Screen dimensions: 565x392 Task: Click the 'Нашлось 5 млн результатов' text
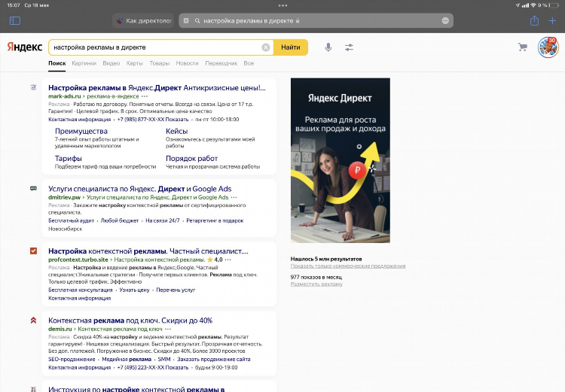point(326,259)
